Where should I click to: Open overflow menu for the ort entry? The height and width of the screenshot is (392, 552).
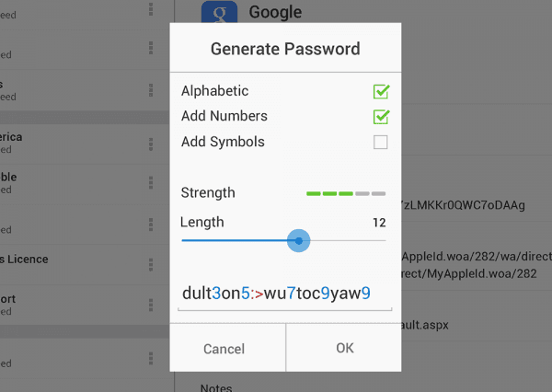tap(151, 305)
